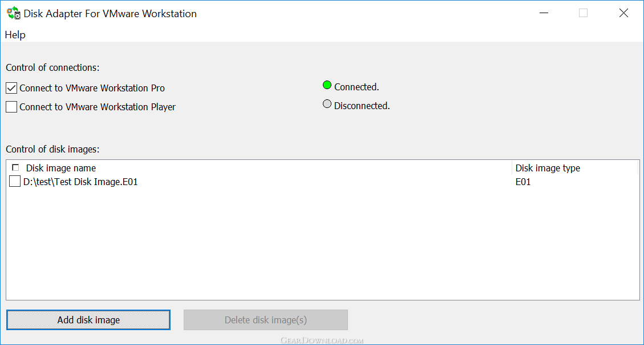Click the green Connected status indicator
The width and height of the screenshot is (644, 345).
coord(327,85)
